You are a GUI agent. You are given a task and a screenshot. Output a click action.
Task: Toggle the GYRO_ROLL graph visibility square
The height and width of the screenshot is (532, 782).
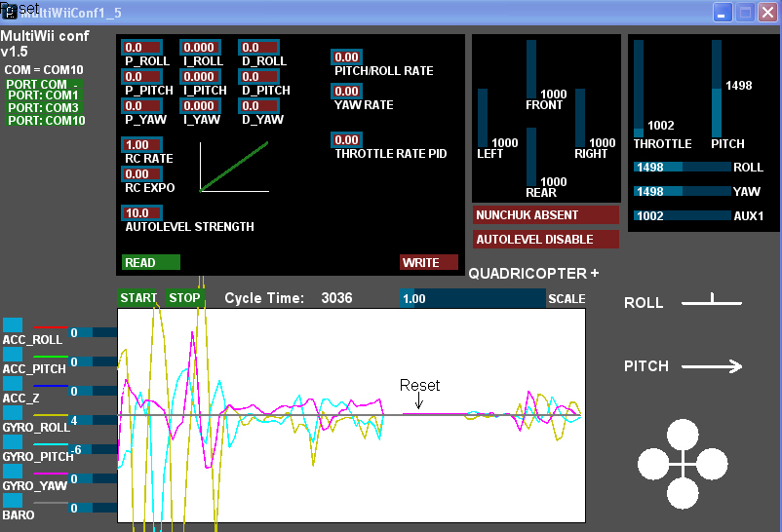[x=13, y=413]
